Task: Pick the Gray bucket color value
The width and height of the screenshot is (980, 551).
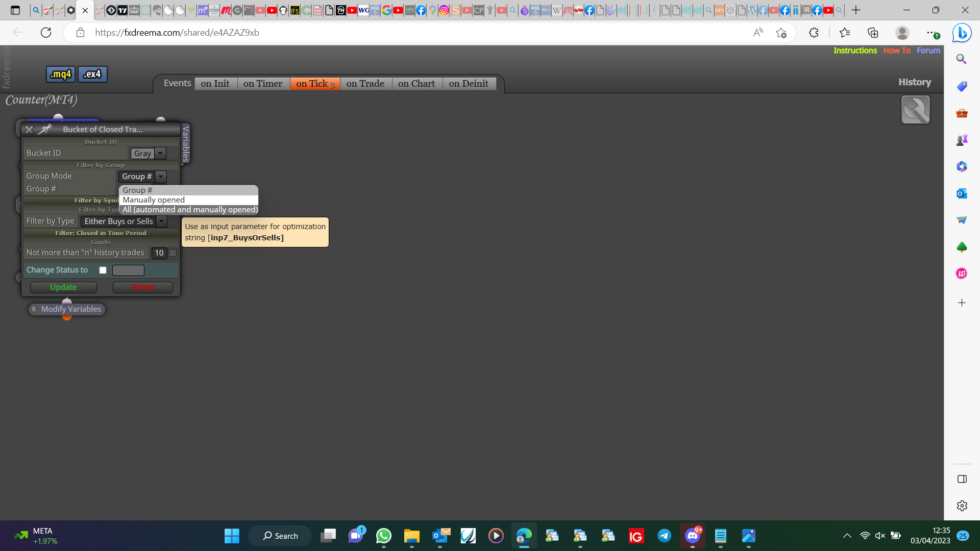Action: click(x=142, y=153)
